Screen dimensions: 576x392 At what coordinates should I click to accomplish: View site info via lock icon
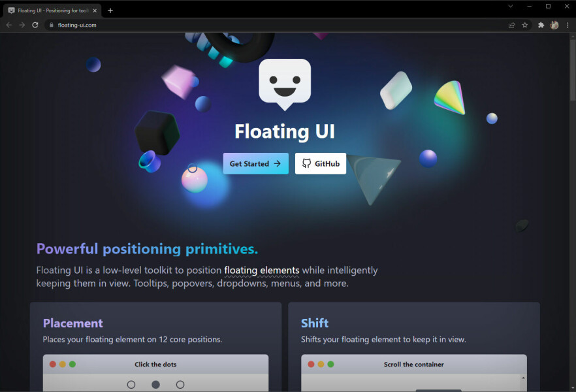[x=52, y=25]
